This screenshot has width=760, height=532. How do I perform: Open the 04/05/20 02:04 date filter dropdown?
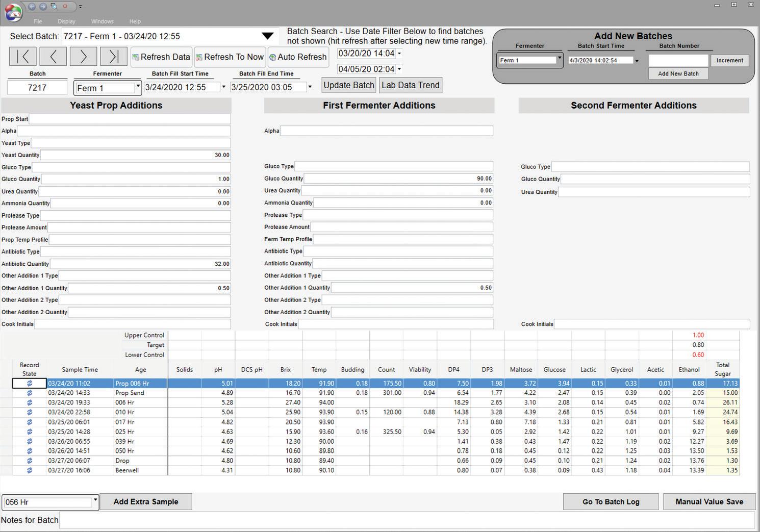399,69
